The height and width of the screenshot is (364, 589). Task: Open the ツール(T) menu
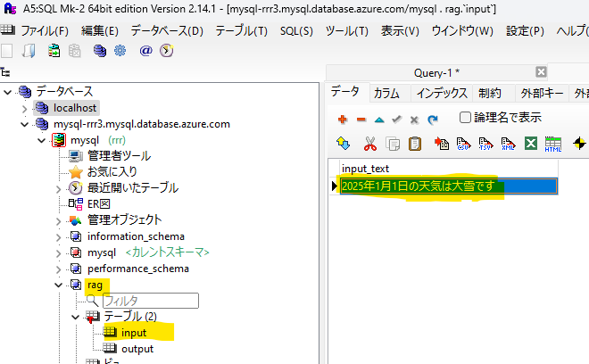coord(347,31)
